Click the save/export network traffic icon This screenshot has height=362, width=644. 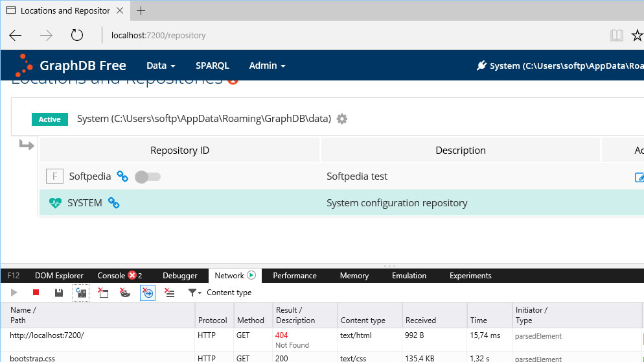pyautogui.click(x=59, y=293)
